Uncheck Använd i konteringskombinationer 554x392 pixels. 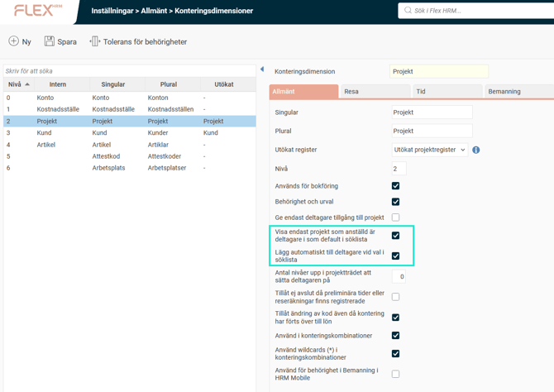(x=395, y=336)
